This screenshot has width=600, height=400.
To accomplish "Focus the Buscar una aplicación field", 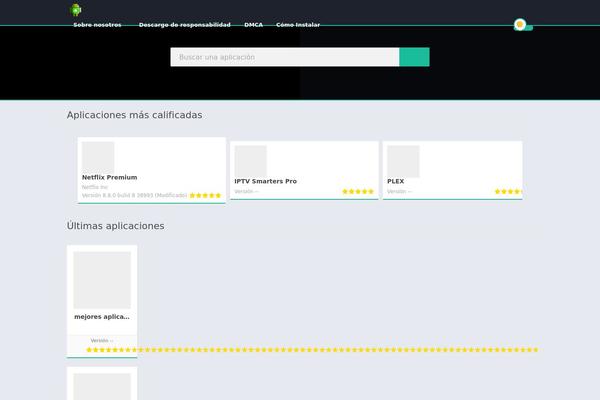I will 285,57.
